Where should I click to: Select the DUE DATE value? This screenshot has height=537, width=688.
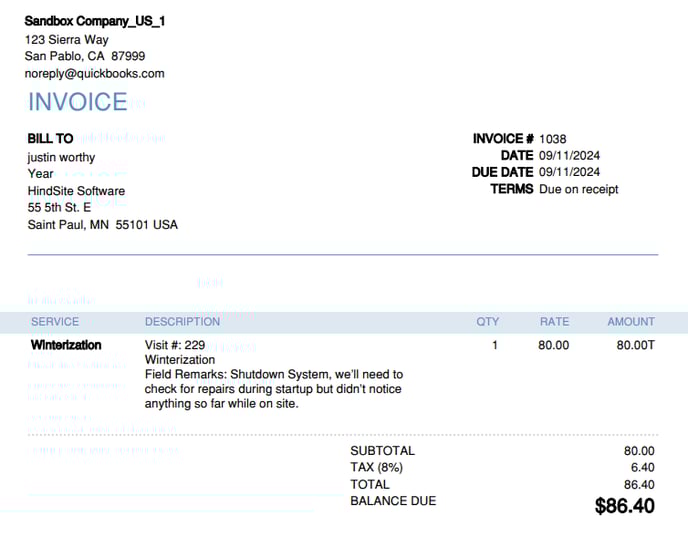[569, 172]
